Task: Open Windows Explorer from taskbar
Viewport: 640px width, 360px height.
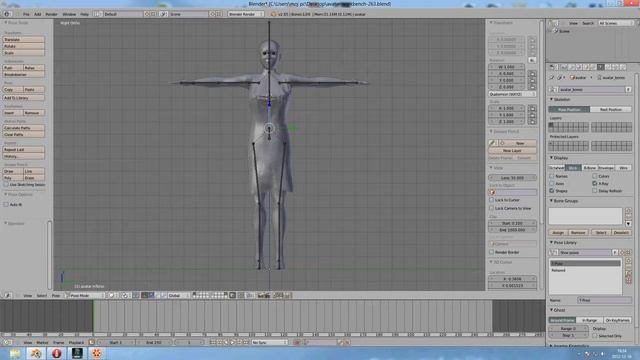Action: tap(15, 353)
